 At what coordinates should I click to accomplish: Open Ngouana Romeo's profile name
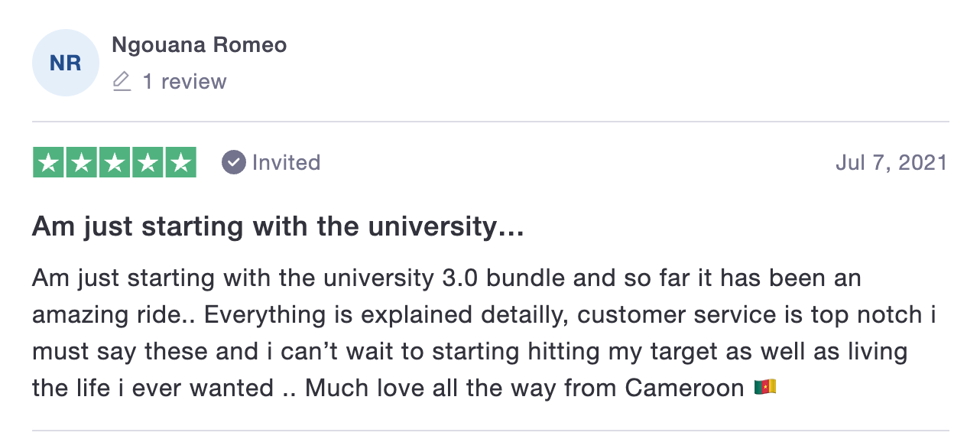click(x=200, y=45)
